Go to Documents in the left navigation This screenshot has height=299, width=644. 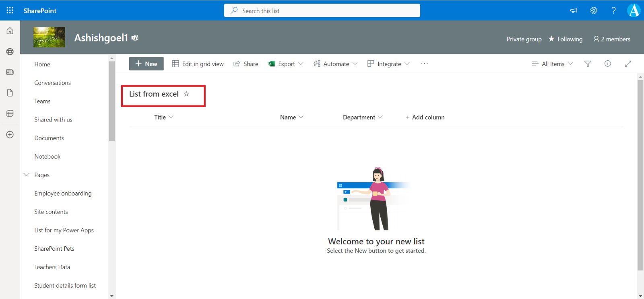pyautogui.click(x=49, y=138)
